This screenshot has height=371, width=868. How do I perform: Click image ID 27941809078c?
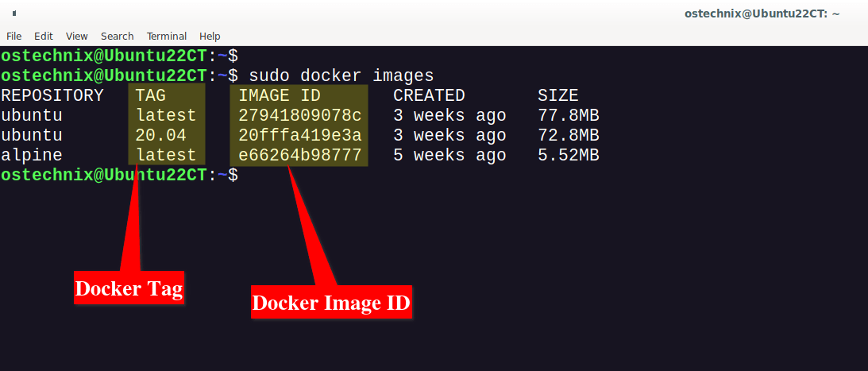tap(300, 115)
